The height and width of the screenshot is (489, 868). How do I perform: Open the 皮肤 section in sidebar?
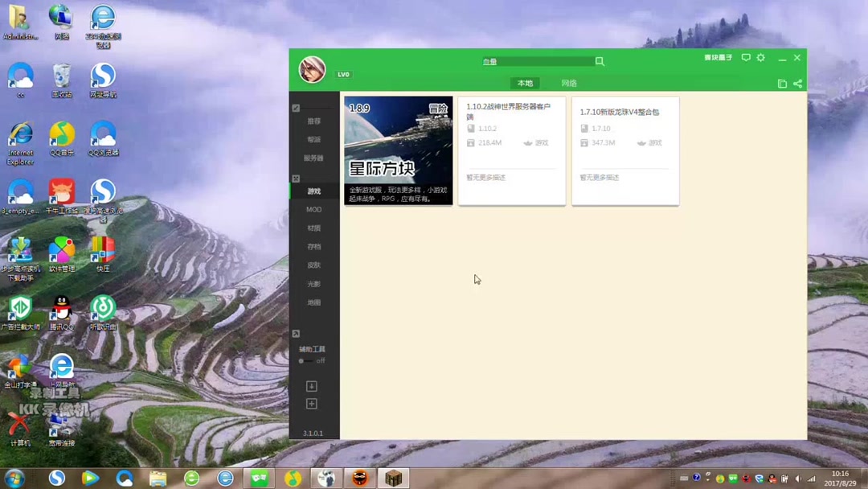point(313,265)
